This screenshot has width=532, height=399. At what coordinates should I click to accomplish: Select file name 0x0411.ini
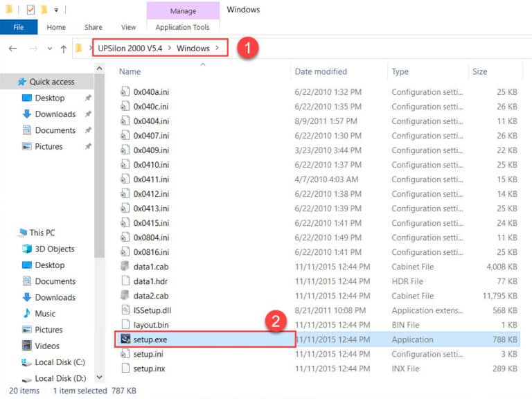pyautogui.click(x=151, y=179)
